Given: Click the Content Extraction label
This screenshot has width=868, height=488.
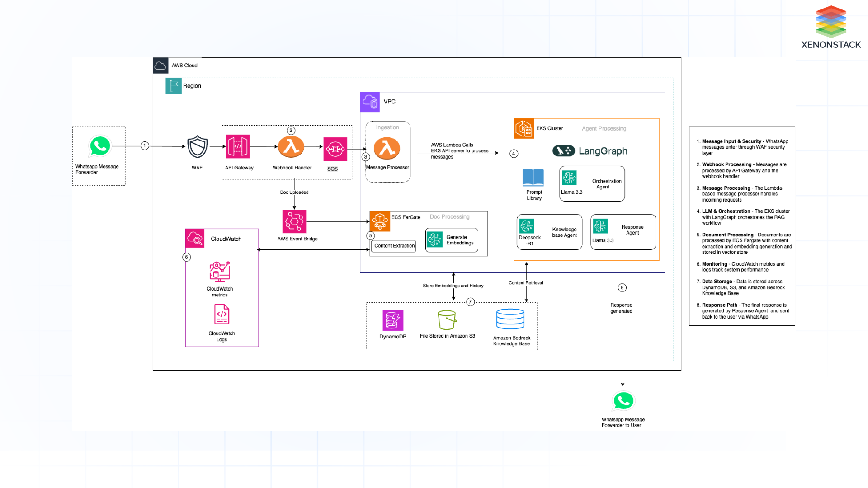Looking at the screenshot, I should coord(393,246).
